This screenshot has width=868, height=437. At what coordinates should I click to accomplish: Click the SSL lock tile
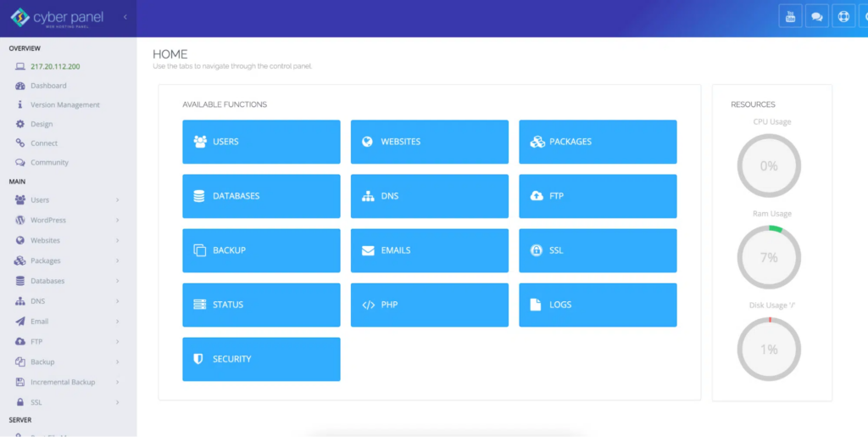[598, 250]
